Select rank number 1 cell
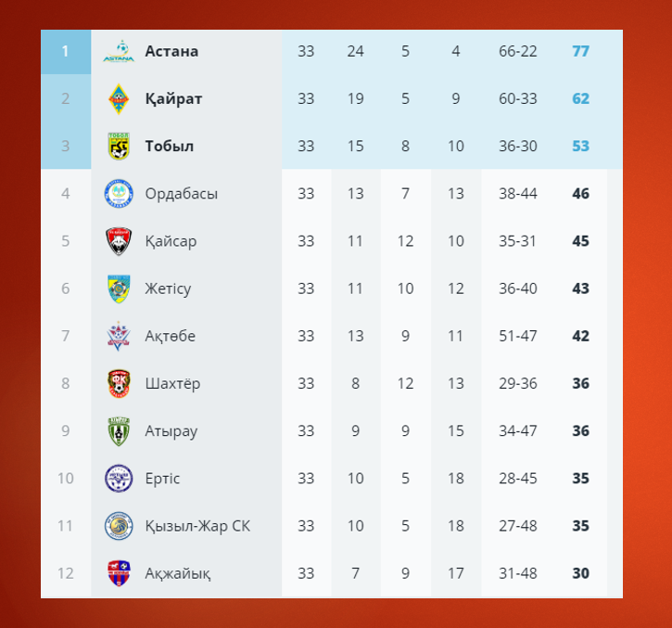 pos(66,51)
